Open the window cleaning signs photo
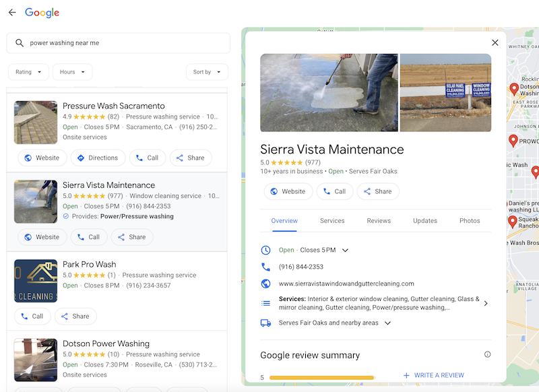The height and width of the screenshot is (392, 539). click(x=445, y=93)
